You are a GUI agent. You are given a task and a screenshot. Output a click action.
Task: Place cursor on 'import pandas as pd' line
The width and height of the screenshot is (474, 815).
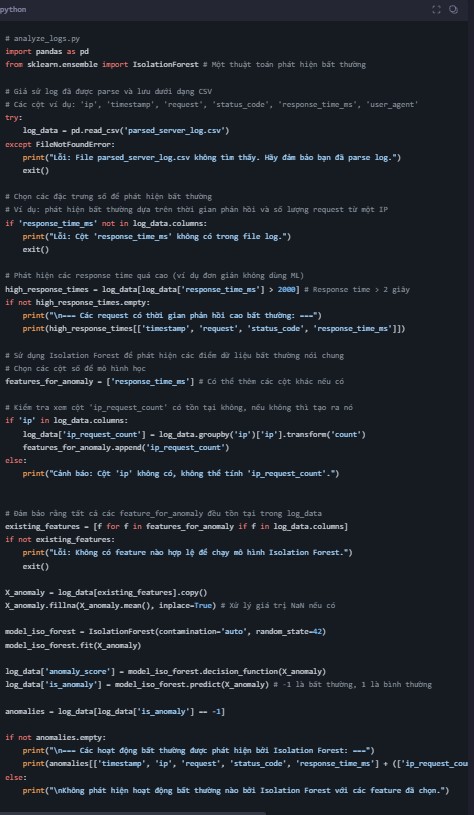47,51
